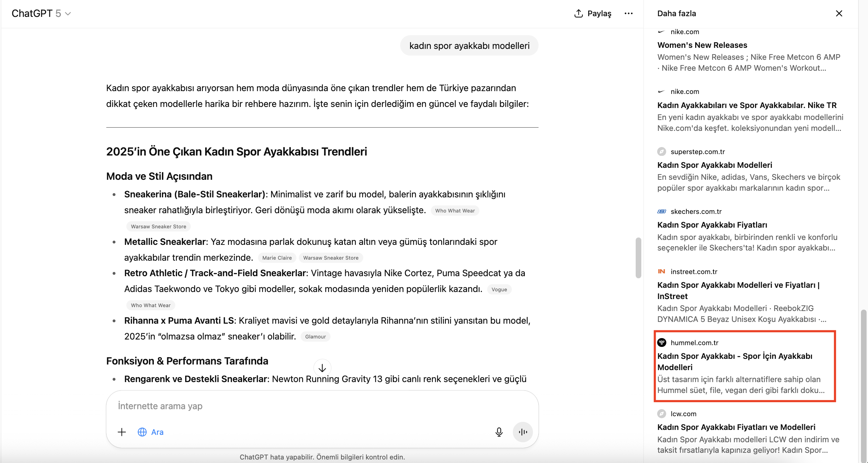Click the Rihanna x Puma Avanti LS bold text

coord(179,321)
